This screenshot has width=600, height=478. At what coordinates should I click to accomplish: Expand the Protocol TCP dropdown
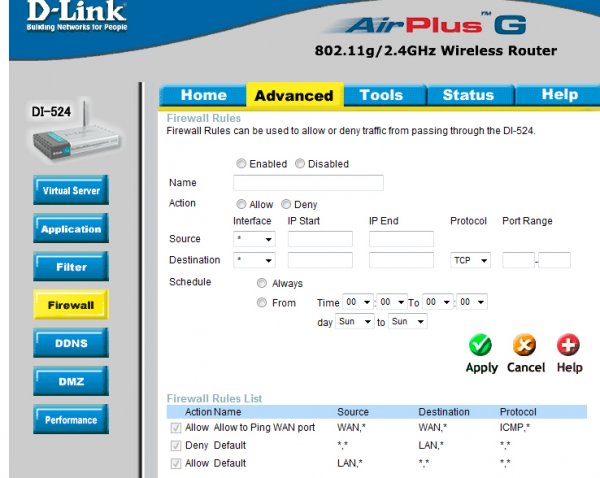[x=470, y=260]
